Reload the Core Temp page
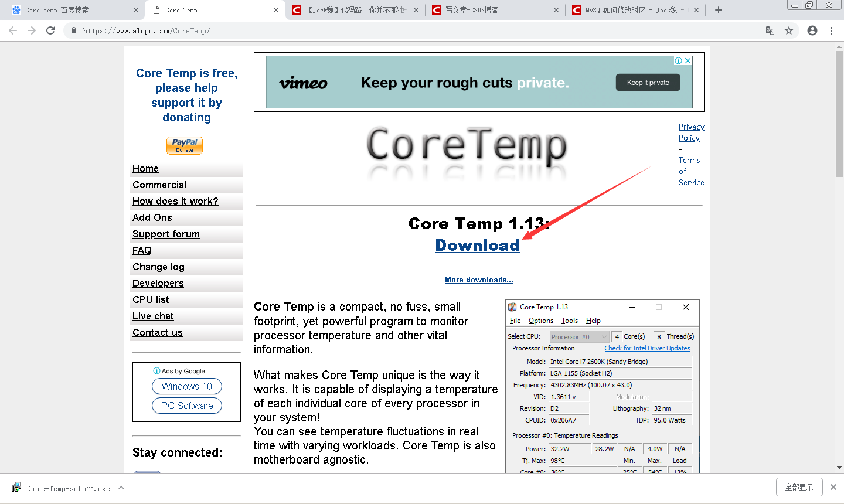 50,30
